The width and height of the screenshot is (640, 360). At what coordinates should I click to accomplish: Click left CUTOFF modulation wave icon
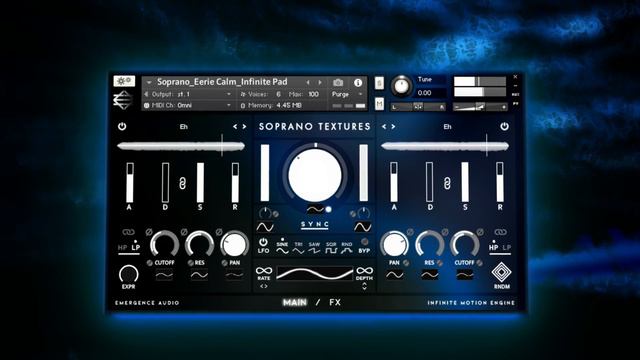click(164, 275)
